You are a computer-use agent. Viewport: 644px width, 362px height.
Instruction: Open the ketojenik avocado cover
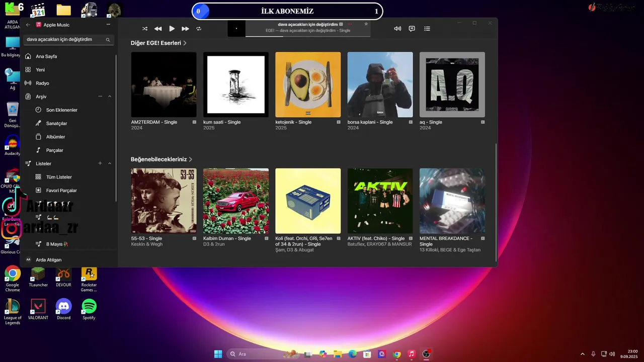(x=308, y=84)
